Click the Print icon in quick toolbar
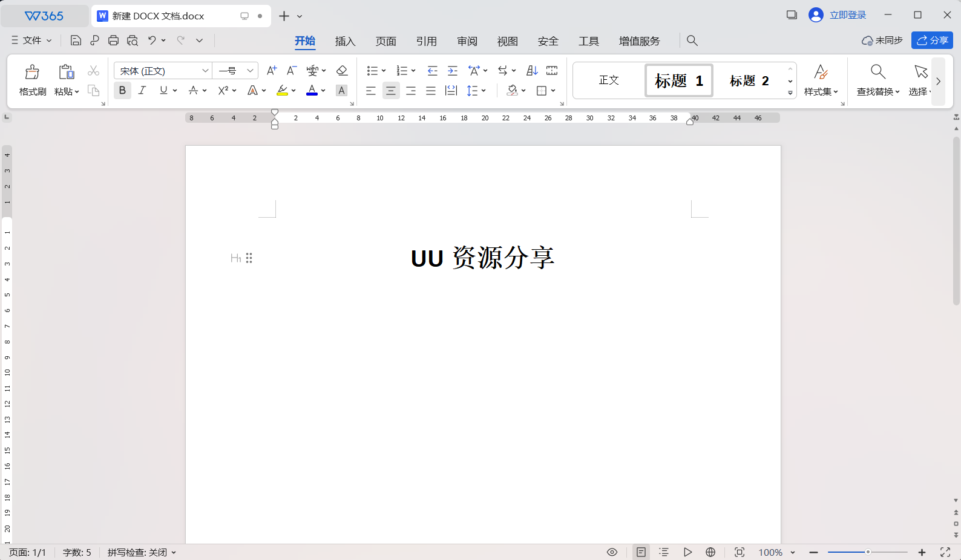Image resolution: width=961 pixels, height=560 pixels. pos(113,41)
